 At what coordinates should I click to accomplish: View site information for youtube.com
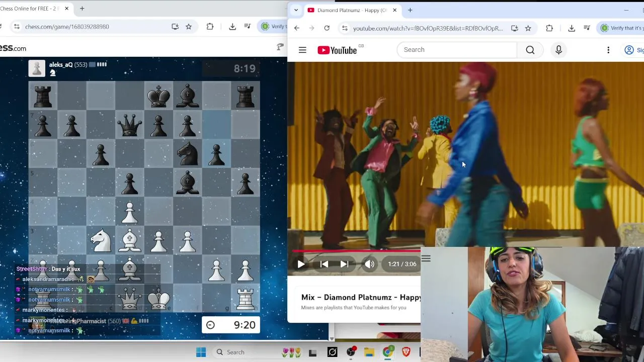(345, 28)
